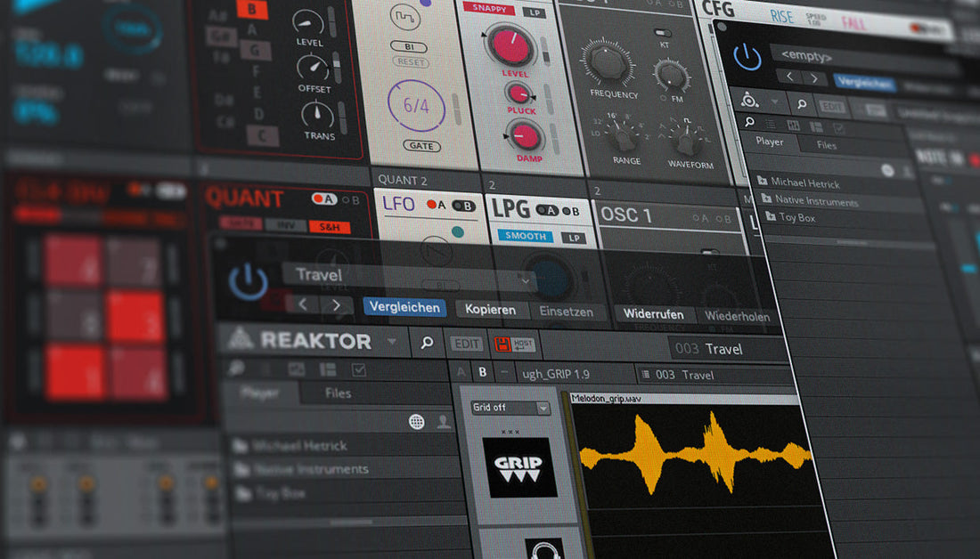
Task: Click the Reaktor logo icon in right window toolbar
Action: (x=750, y=100)
